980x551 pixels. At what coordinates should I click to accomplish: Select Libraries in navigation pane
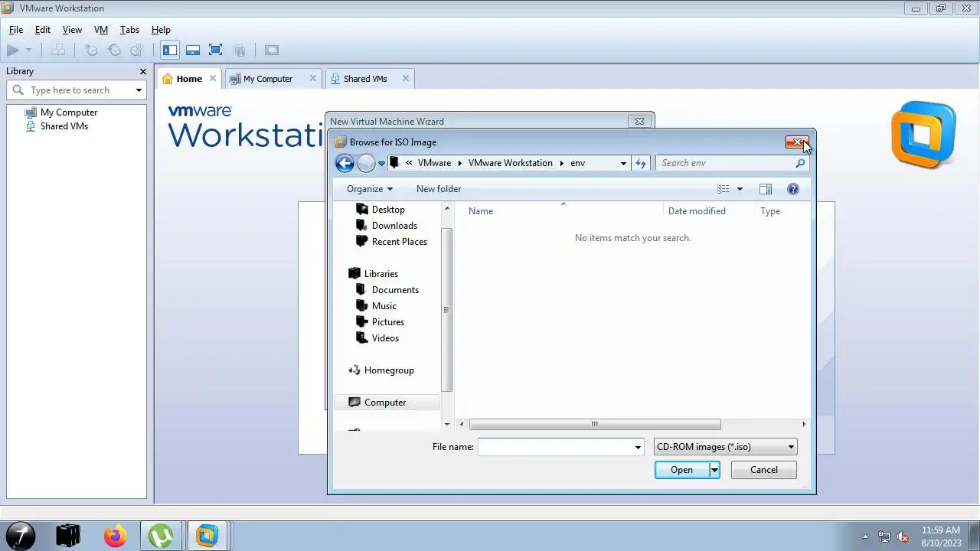click(x=381, y=274)
